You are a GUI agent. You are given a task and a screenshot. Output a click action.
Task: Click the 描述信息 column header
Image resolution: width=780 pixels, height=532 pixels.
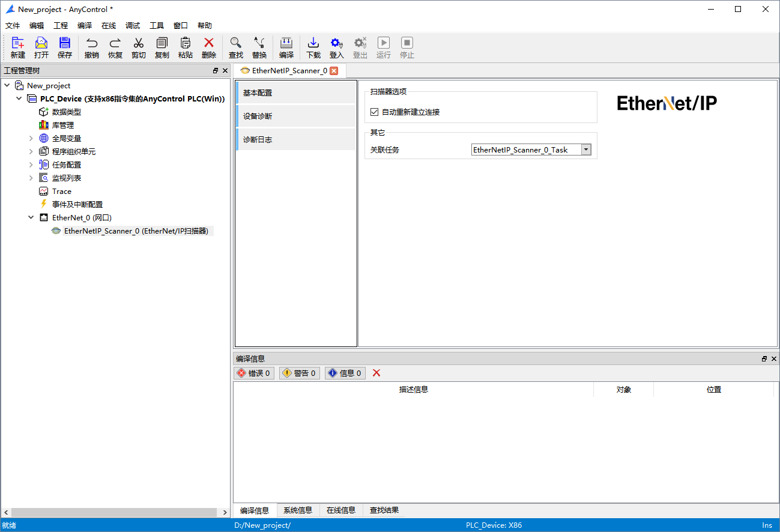414,390
